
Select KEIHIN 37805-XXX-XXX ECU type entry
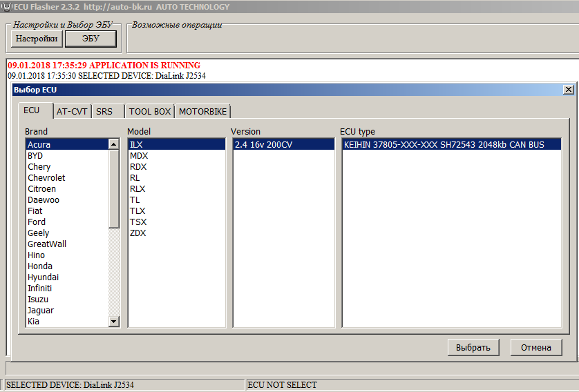click(x=452, y=144)
